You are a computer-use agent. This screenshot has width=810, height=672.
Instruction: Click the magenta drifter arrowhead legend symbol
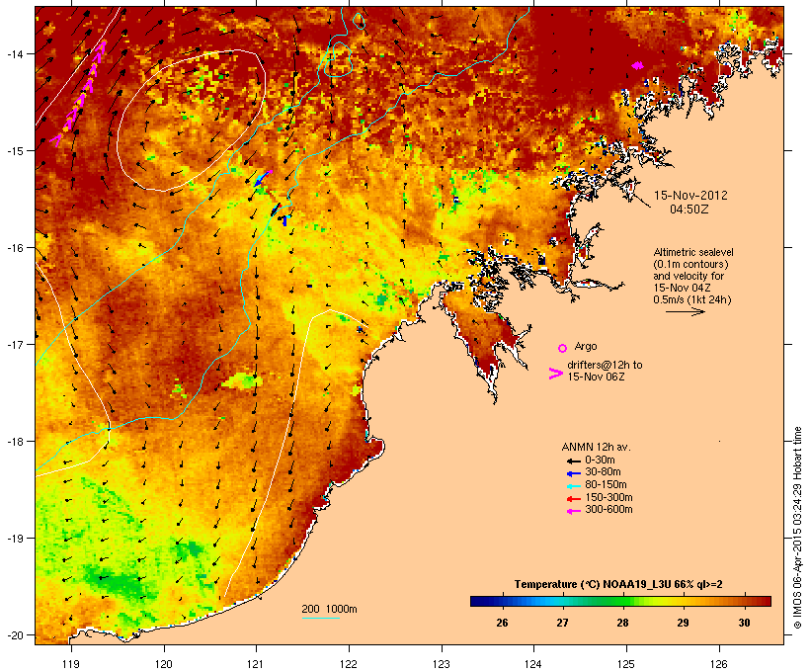555,374
